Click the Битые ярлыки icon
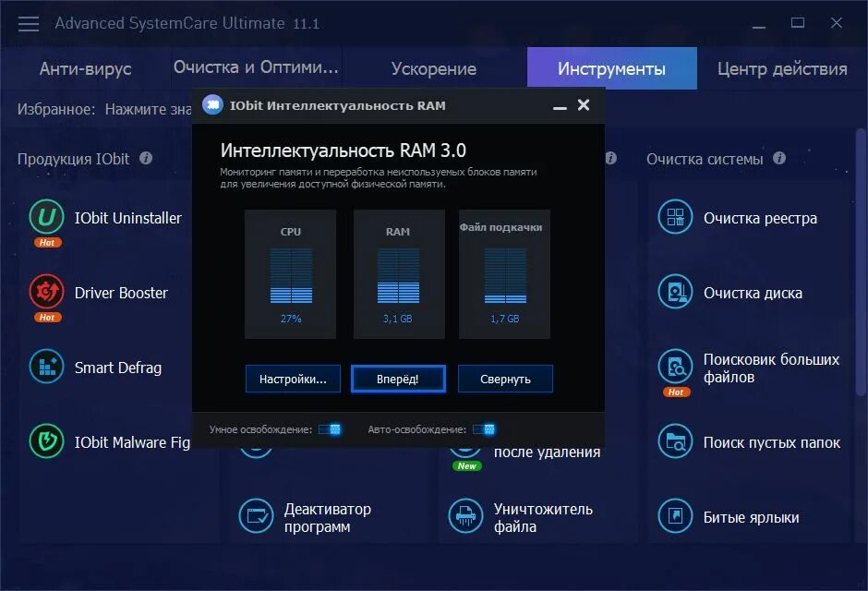This screenshot has width=868, height=591. point(675,516)
